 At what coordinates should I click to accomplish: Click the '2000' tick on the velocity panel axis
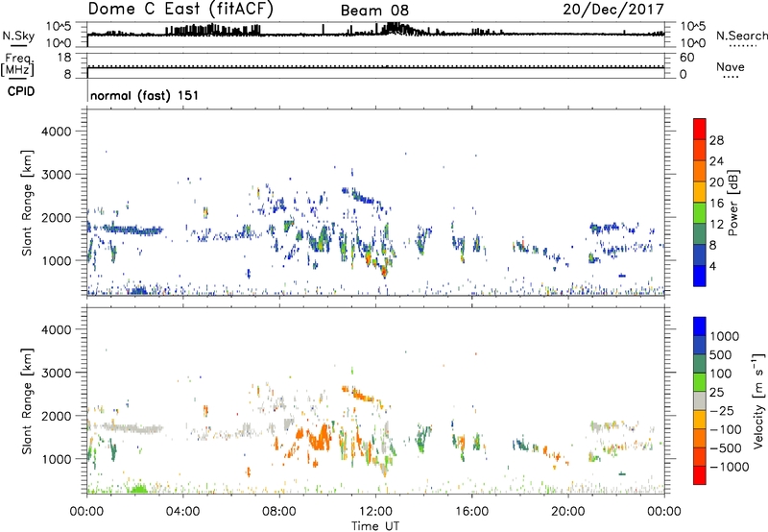point(57,416)
